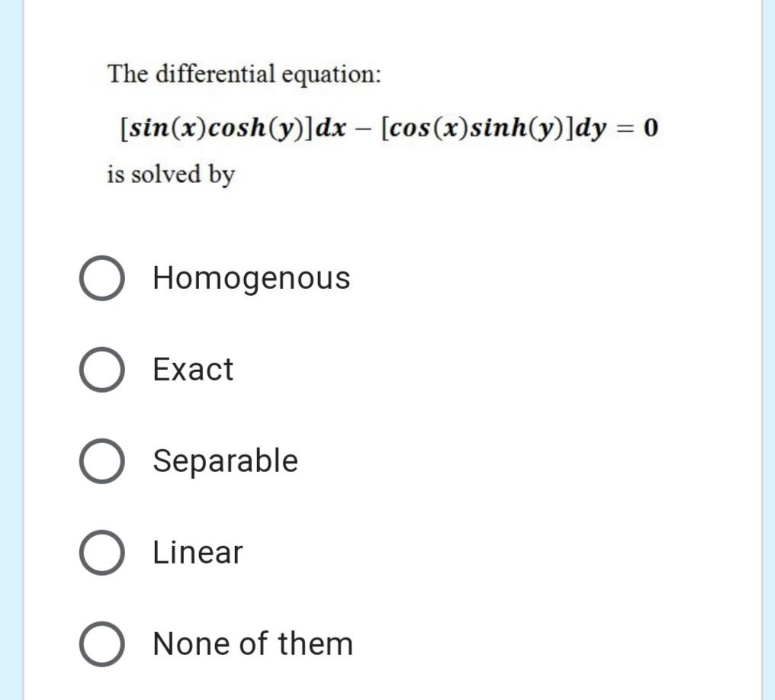The image size is (775, 700).
Task: Click the circle next to None of them
Action: tap(102, 644)
